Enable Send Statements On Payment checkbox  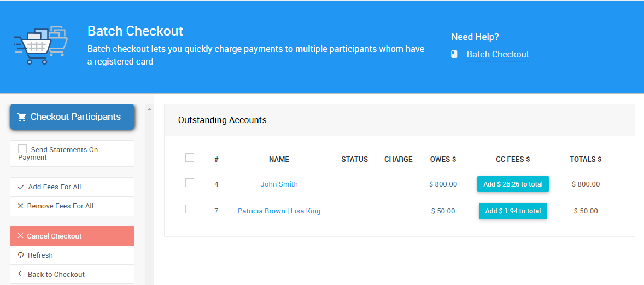tap(22, 149)
